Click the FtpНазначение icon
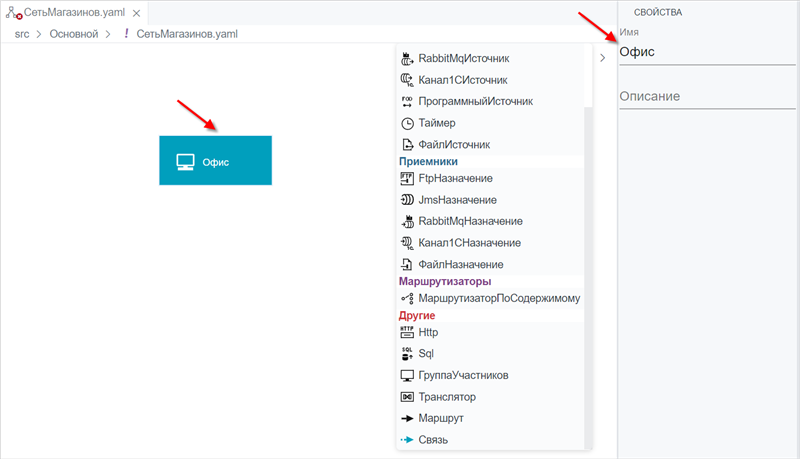This screenshot has width=800, height=459. (x=407, y=178)
